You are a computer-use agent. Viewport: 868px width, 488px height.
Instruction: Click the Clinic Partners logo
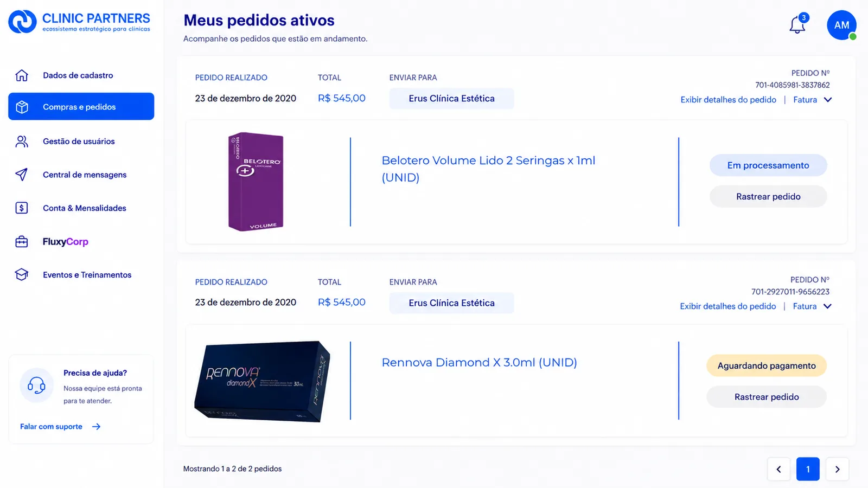tap(79, 22)
